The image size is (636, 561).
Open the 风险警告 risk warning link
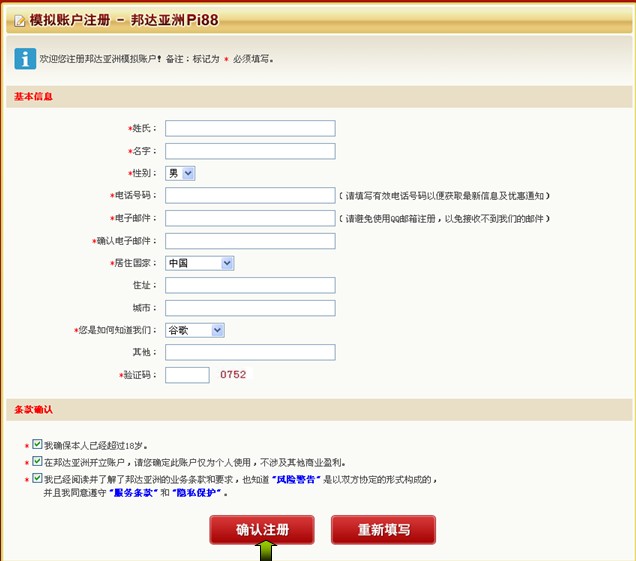296,479
